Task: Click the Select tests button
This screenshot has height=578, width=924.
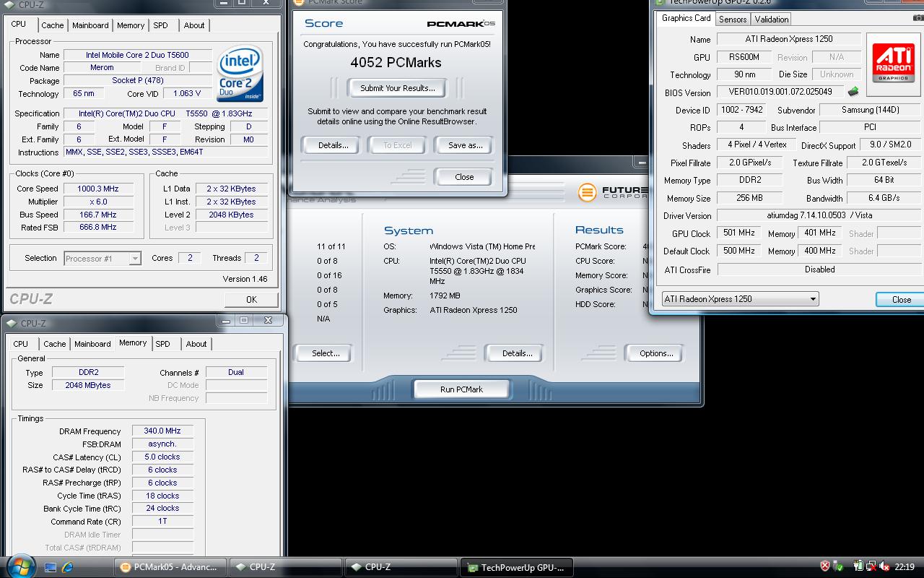Action: [x=326, y=353]
